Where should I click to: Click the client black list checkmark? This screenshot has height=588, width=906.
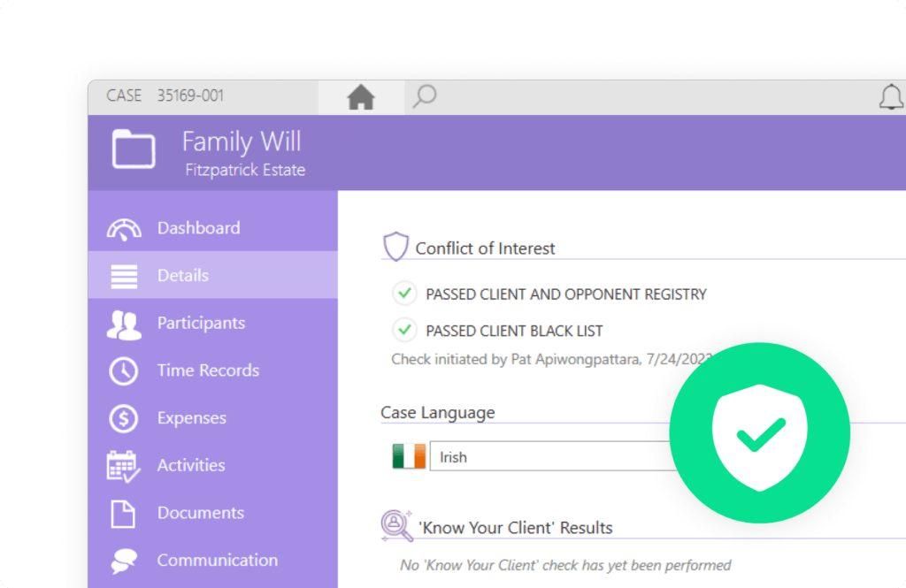point(404,330)
